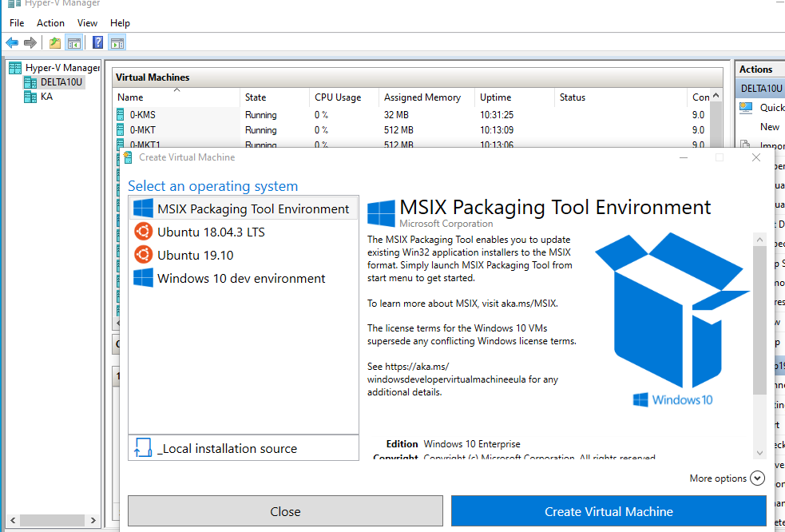Open Help via the question mark toolbar icon
The height and width of the screenshot is (532, 785).
(98, 42)
